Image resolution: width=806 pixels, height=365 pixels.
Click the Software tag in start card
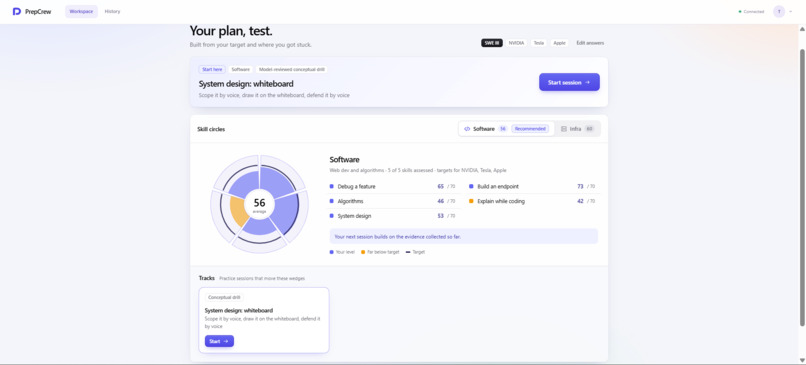(x=240, y=69)
